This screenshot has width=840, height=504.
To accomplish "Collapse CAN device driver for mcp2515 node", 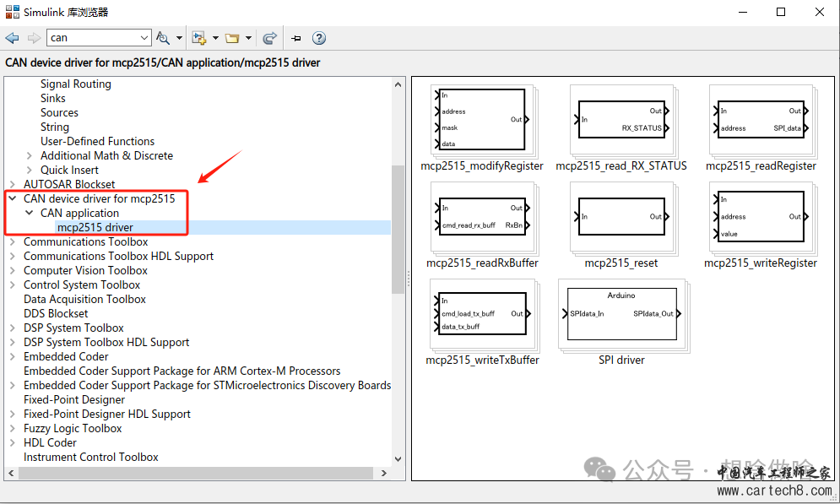I will click(x=13, y=198).
